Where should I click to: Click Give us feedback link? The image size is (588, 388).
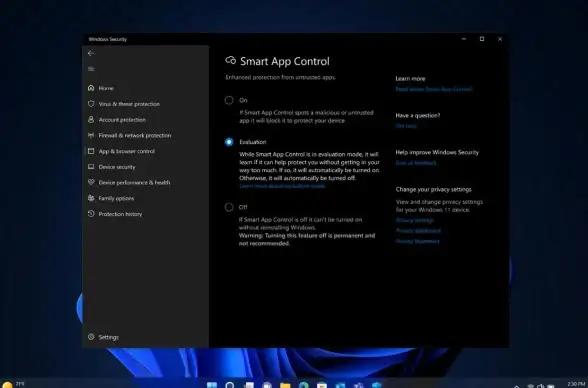pyautogui.click(x=416, y=163)
